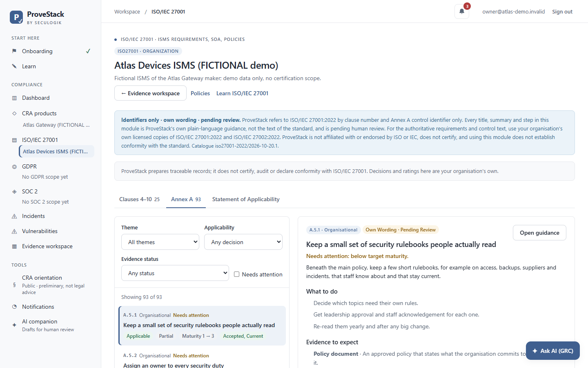Image resolution: width=588 pixels, height=368 pixels.
Task: Click the Evidence workspace back button
Action: coord(150,93)
